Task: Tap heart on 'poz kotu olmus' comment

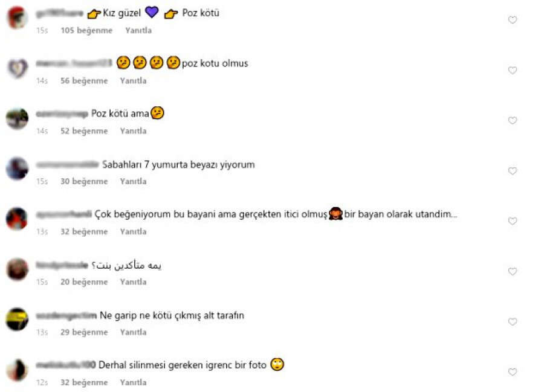Action: pos(513,70)
